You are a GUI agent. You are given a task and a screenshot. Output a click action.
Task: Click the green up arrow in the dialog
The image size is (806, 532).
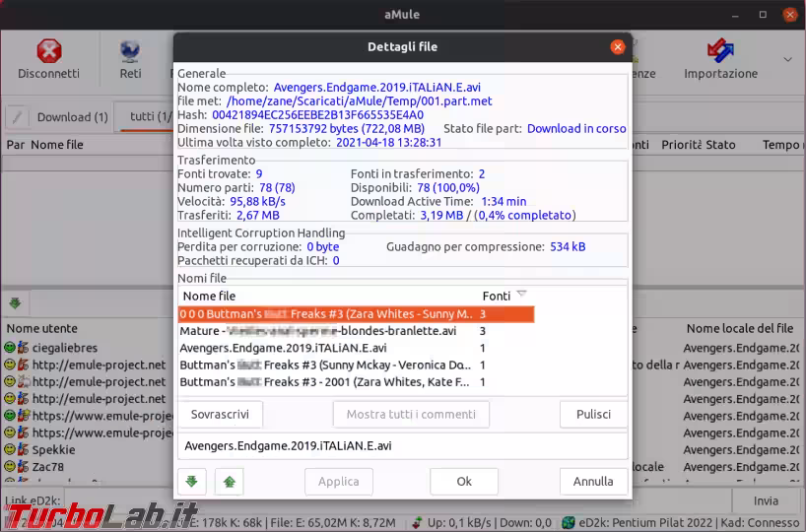[x=230, y=481]
